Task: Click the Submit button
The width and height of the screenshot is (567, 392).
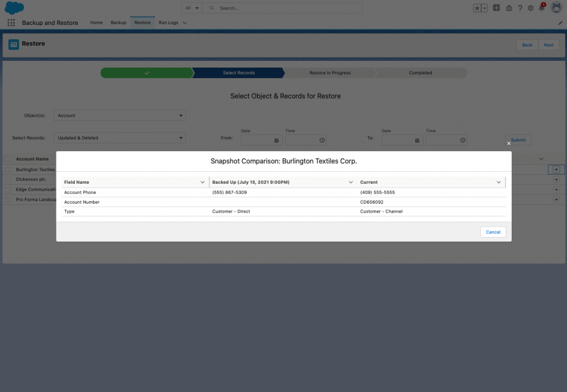Action: tap(518, 140)
